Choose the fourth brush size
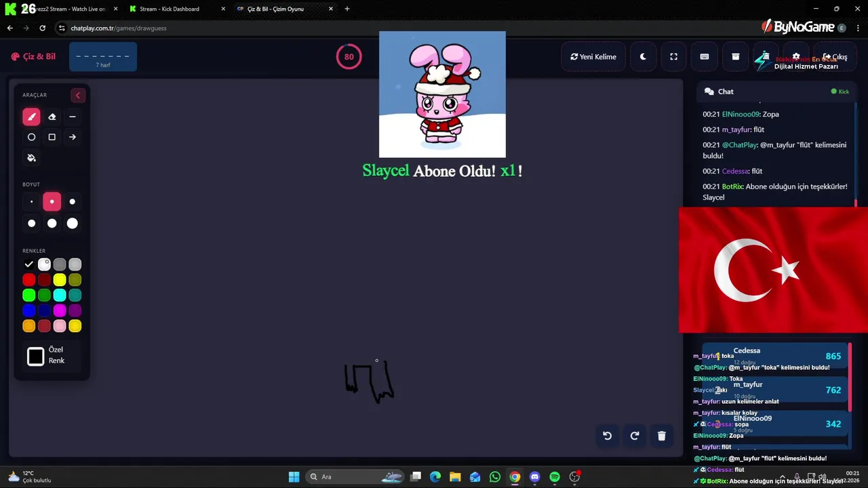This screenshot has height=488, width=868. (31, 223)
